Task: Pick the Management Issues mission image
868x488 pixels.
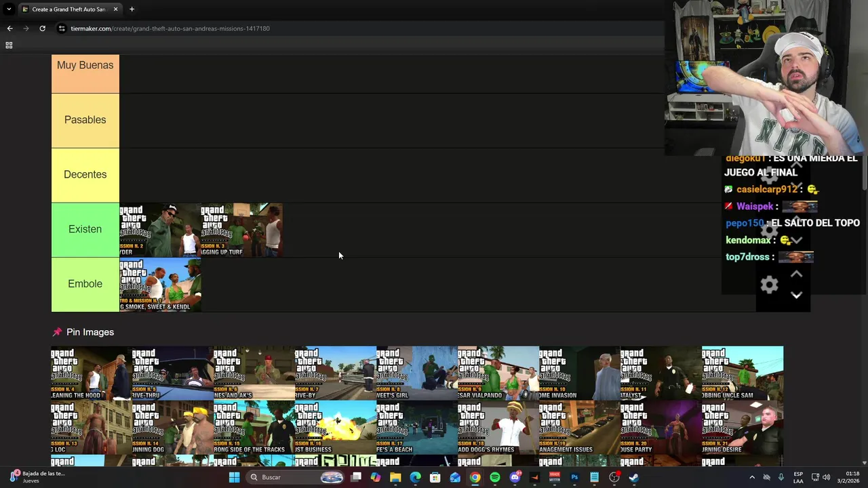Action: tap(580, 427)
